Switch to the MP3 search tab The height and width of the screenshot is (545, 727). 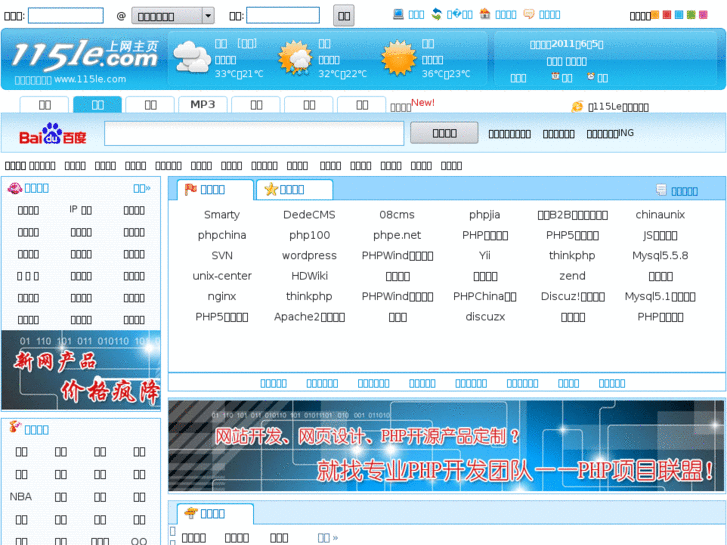(x=203, y=104)
